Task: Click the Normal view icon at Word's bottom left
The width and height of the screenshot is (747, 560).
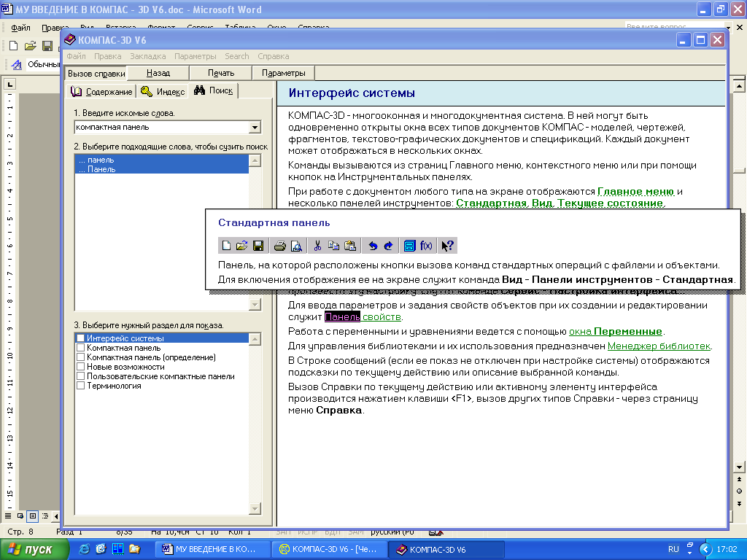Action: (x=8, y=516)
